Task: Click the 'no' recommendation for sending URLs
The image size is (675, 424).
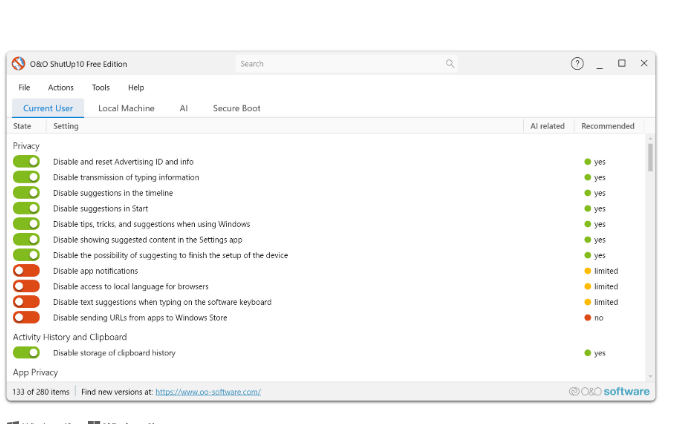Action: tap(594, 318)
